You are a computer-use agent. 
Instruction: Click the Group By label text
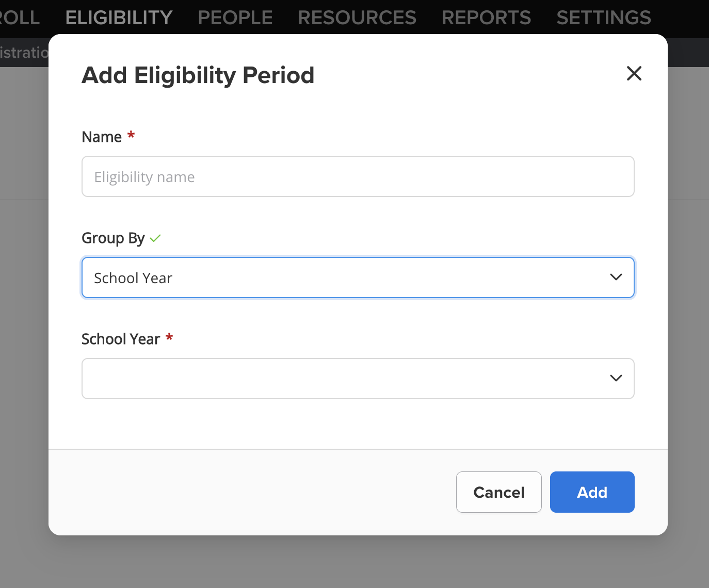point(113,238)
